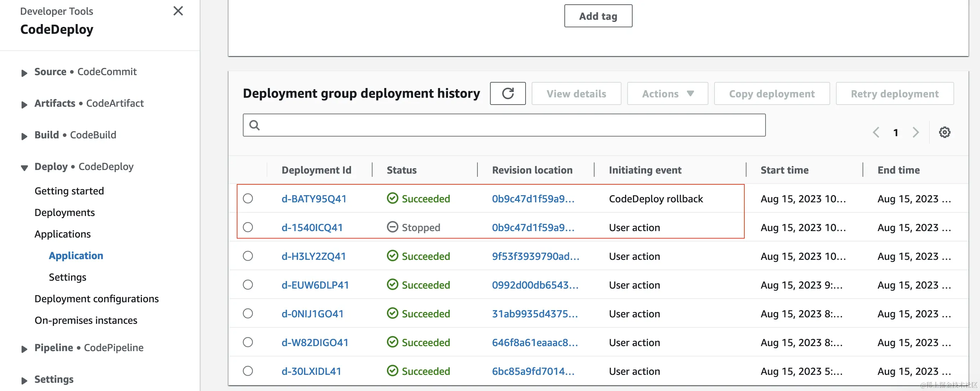Open table preferences gear icon

944,133
